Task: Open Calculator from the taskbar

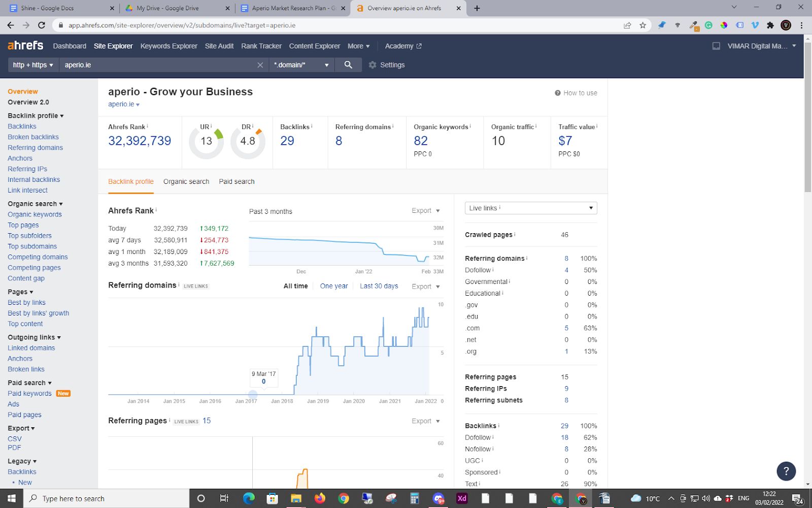Action: [x=415, y=498]
